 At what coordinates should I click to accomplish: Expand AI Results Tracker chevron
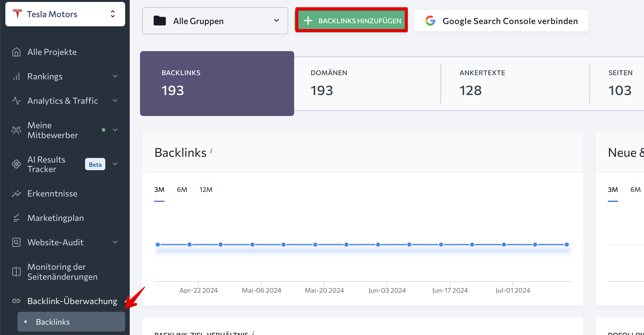click(x=115, y=164)
